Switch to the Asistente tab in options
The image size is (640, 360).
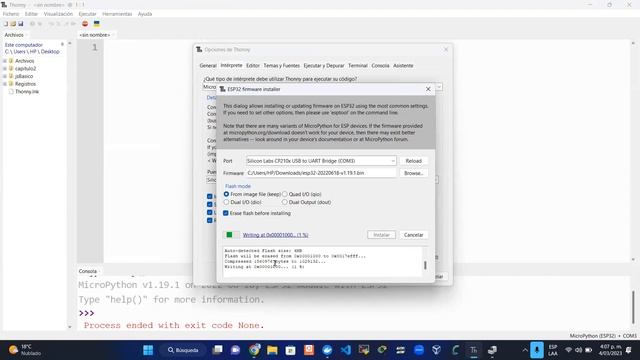point(403,66)
